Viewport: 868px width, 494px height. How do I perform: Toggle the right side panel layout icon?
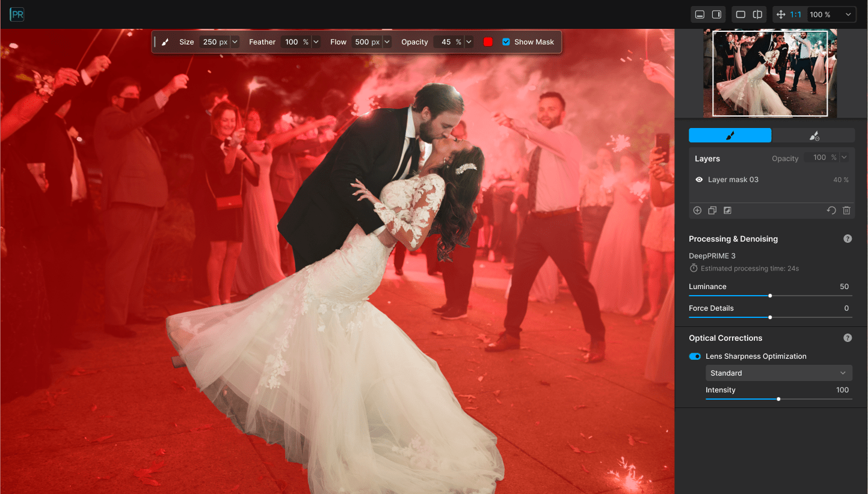[x=716, y=14]
